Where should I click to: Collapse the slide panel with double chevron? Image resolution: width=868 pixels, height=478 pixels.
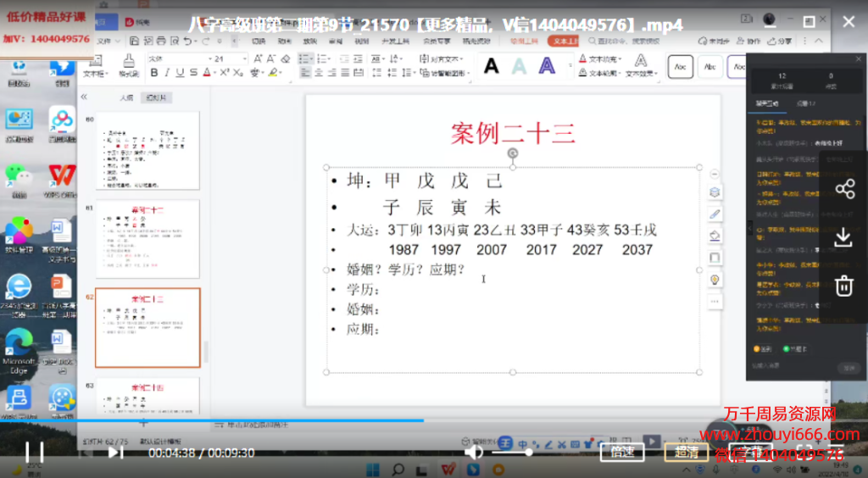tap(84, 97)
